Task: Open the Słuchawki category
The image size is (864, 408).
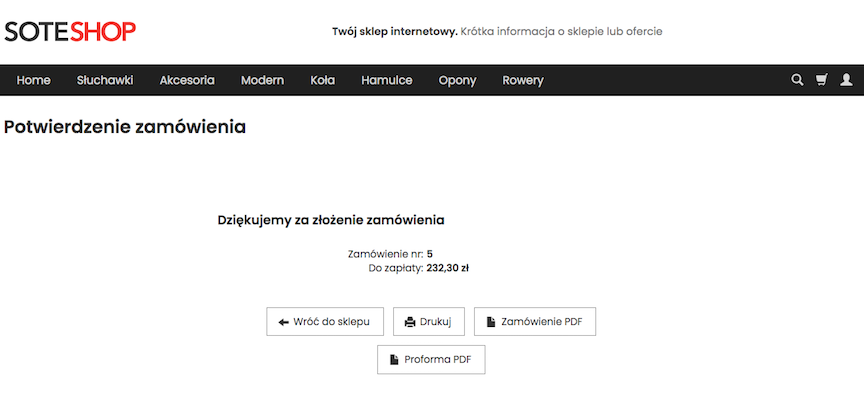Action: pyautogui.click(x=105, y=80)
